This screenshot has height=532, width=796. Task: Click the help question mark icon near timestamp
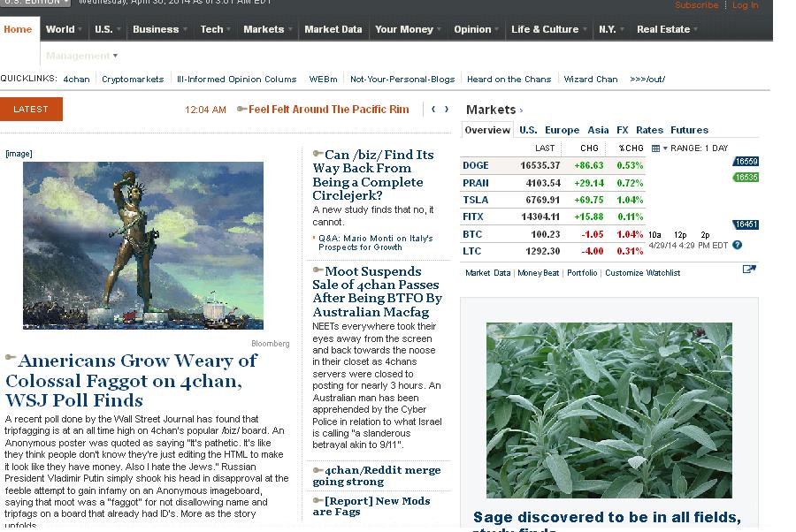coord(737,245)
